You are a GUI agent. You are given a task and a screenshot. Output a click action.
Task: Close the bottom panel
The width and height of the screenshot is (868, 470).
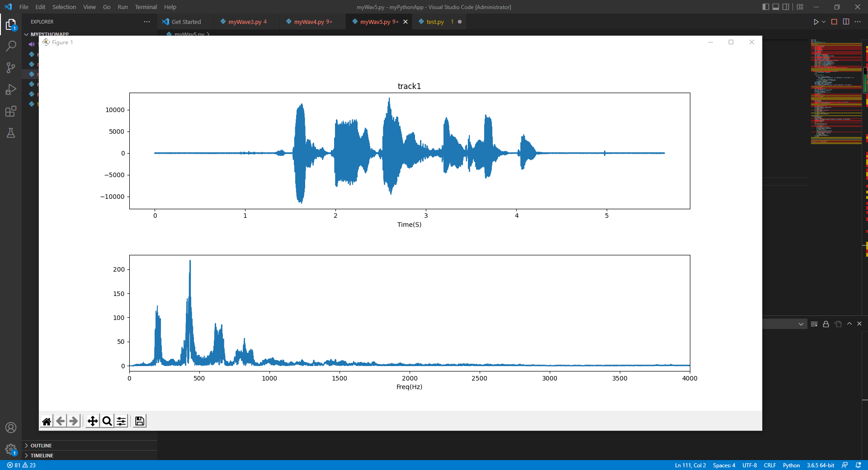coord(859,324)
